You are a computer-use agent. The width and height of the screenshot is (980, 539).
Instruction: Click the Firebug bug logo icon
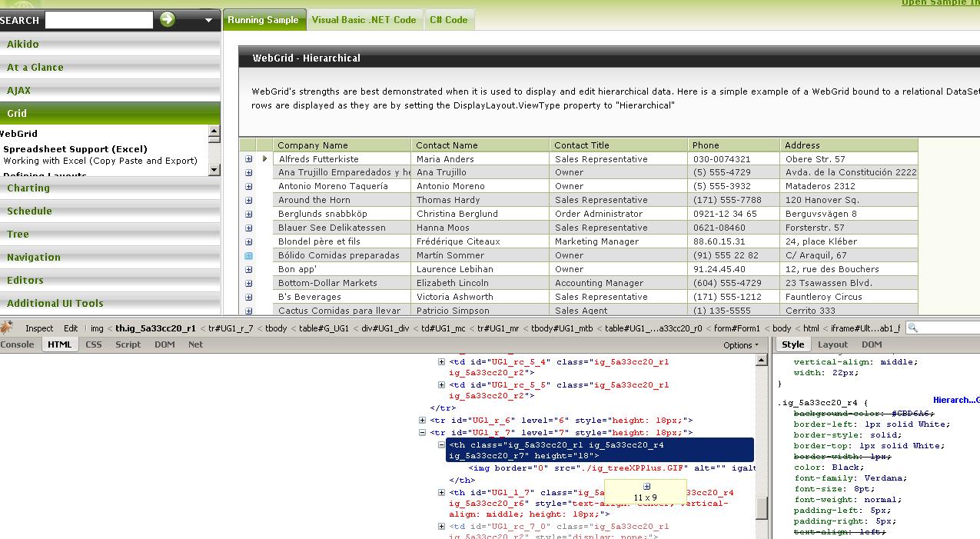click(x=7, y=328)
